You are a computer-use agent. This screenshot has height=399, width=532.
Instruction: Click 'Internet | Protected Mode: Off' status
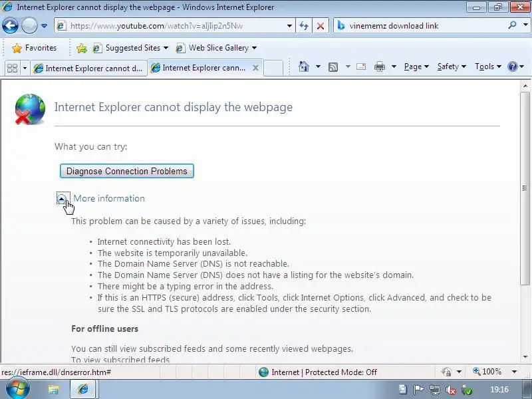(317, 372)
